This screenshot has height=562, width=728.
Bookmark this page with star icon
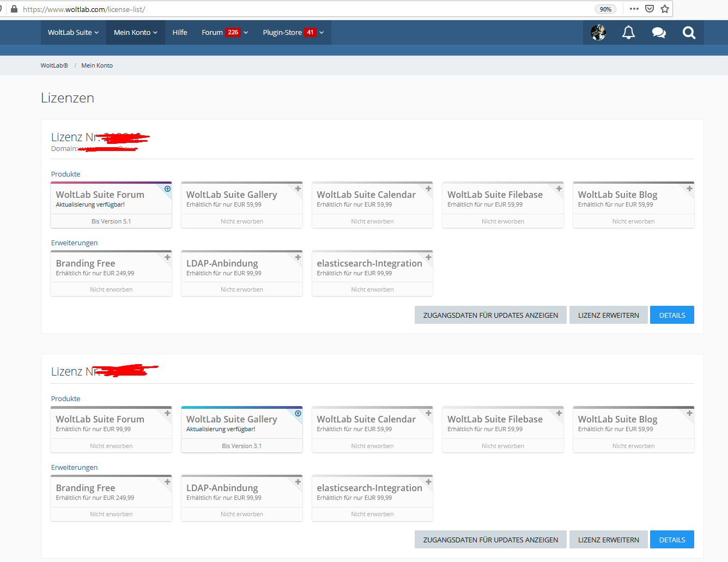[x=665, y=9]
